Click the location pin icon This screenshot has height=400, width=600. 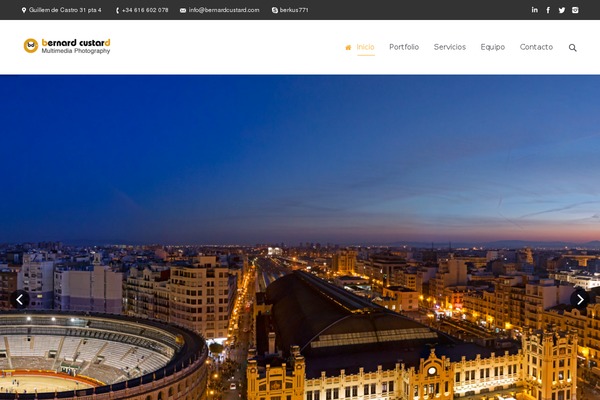[x=24, y=10]
